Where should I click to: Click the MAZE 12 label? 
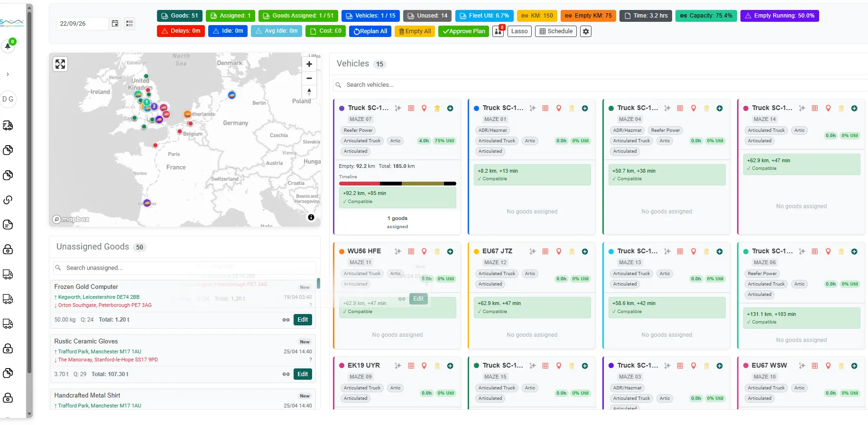[495, 262]
